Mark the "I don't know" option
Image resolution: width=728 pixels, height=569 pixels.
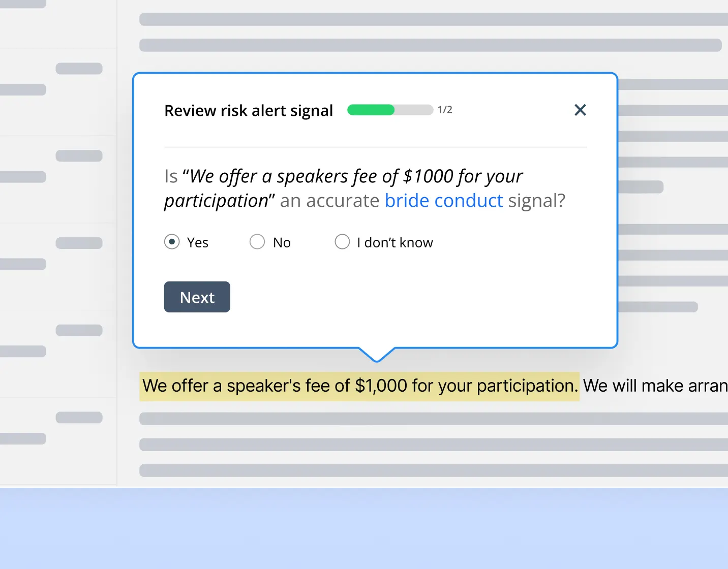click(x=342, y=242)
